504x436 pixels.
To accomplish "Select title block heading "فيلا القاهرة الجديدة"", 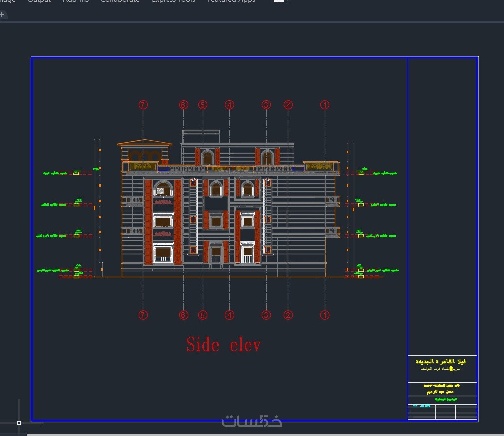I will (441, 361).
